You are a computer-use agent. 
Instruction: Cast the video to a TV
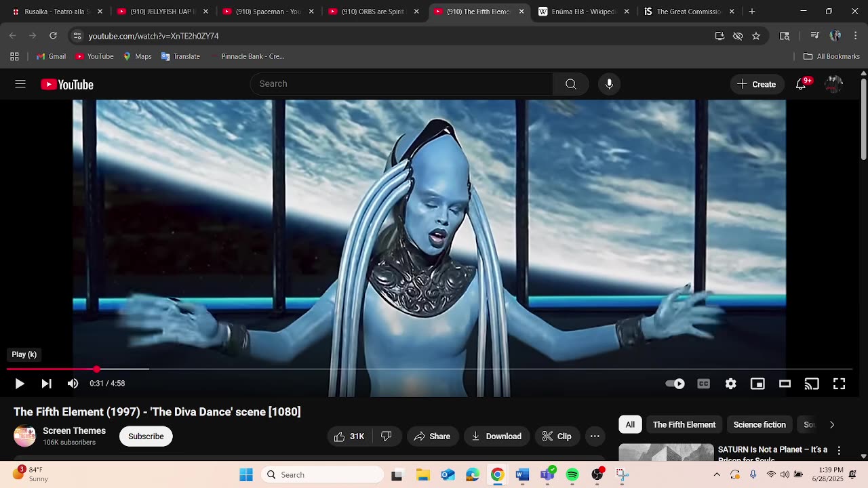click(x=812, y=384)
